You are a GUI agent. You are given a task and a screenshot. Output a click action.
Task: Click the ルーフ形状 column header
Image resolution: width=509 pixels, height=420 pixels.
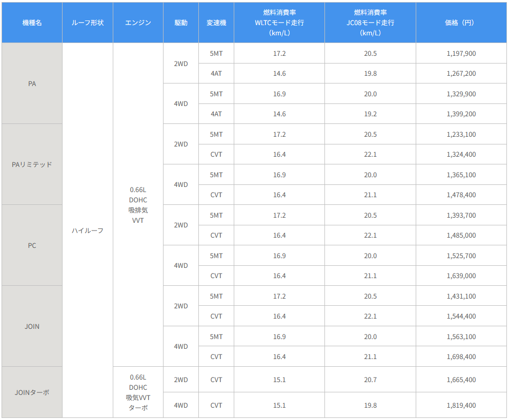point(88,23)
